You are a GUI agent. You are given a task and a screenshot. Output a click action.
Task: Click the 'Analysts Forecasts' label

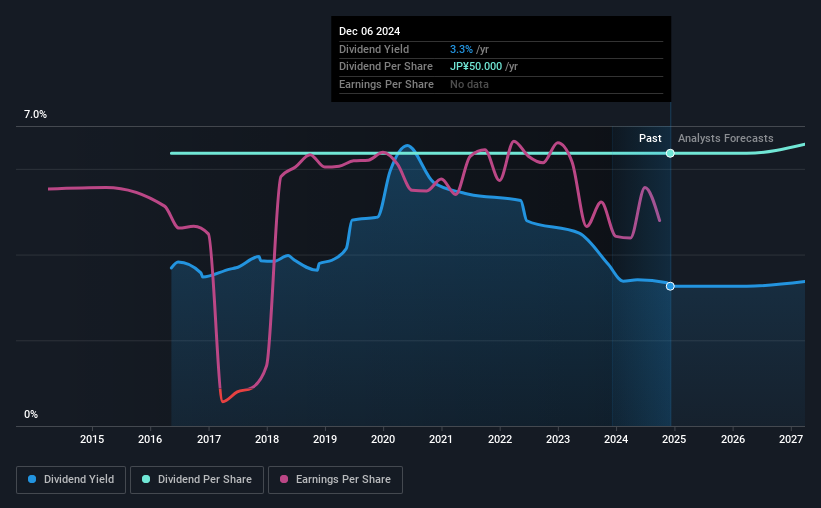point(725,138)
